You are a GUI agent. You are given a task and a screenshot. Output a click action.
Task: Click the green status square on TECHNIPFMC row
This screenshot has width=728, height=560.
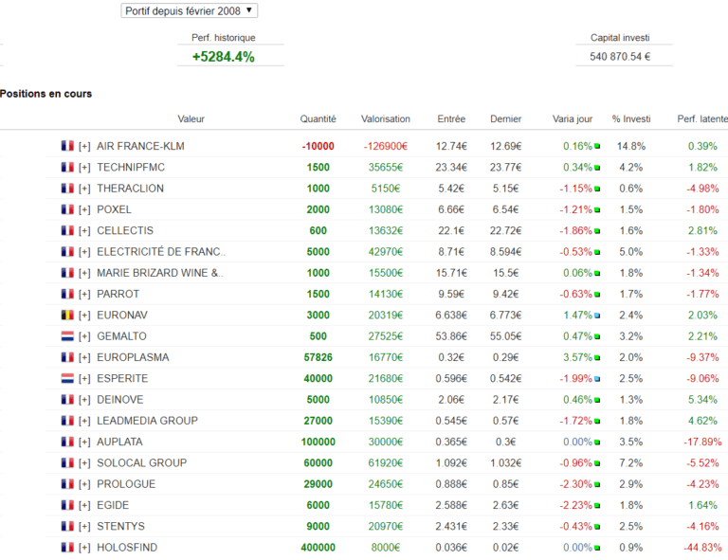click(x=598, y=168)
